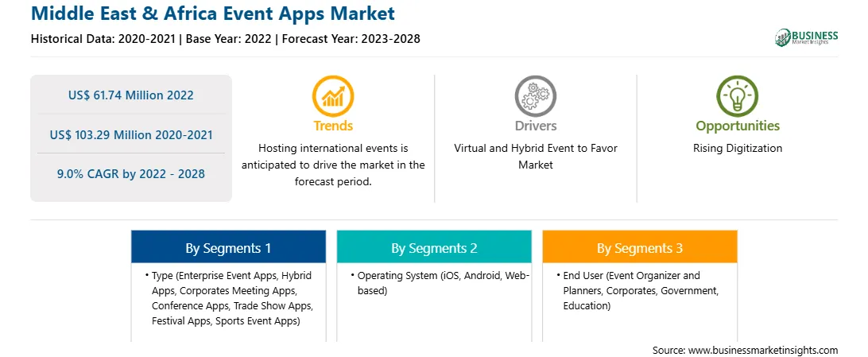Click the 9.0% CAGR by 2022 - 2028 value
Image resolution: width=868 pixels, height=357 pixels.
pos(131,174)
